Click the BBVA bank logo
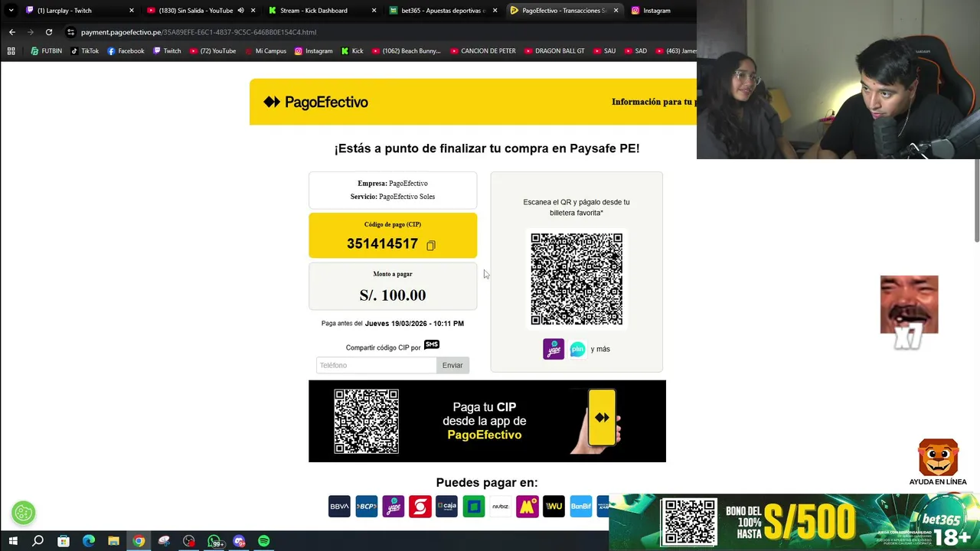 339,507
